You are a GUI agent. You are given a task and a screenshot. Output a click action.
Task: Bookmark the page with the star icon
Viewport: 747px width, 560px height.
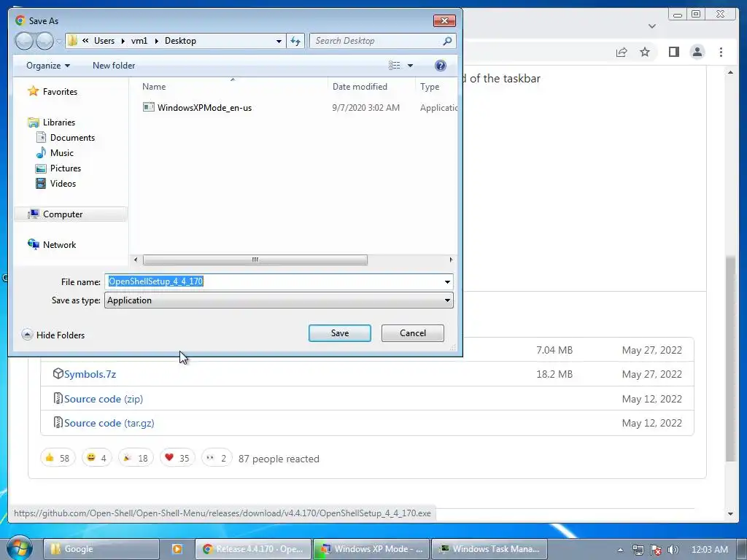pos(645,52)
